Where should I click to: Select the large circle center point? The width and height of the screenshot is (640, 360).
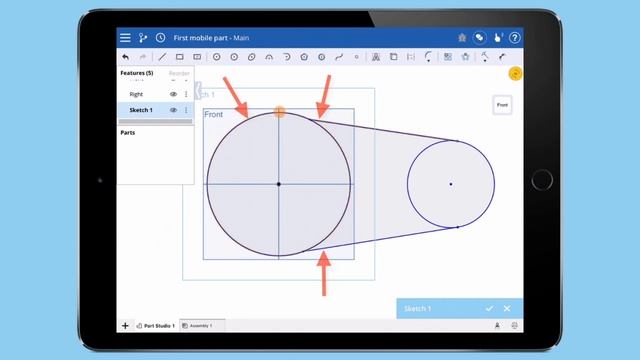pyautogui.click(x=279, y=184)
